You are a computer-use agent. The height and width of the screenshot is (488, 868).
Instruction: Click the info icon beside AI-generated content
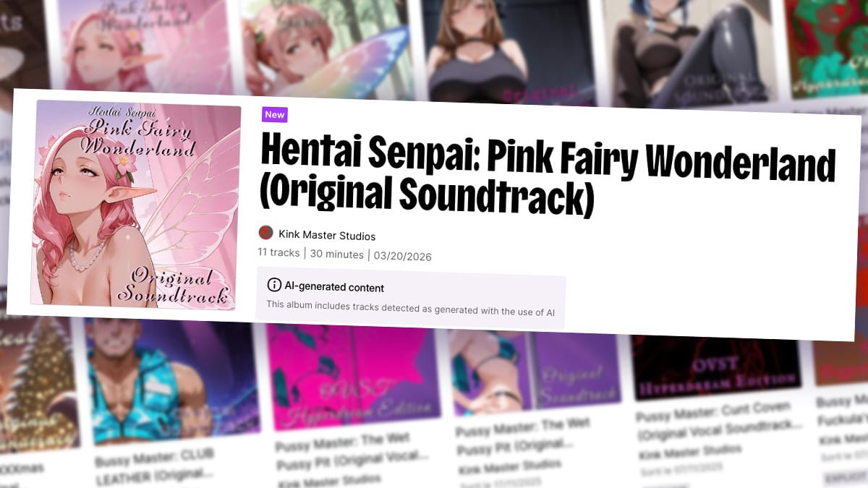[x=274, y=284]
